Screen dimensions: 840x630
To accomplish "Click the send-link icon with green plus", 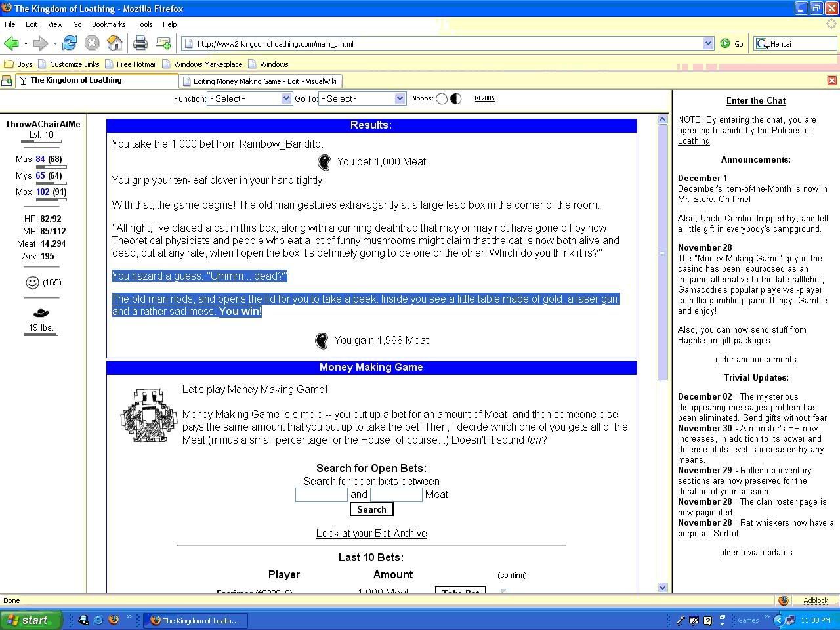I will pos(163,44).
